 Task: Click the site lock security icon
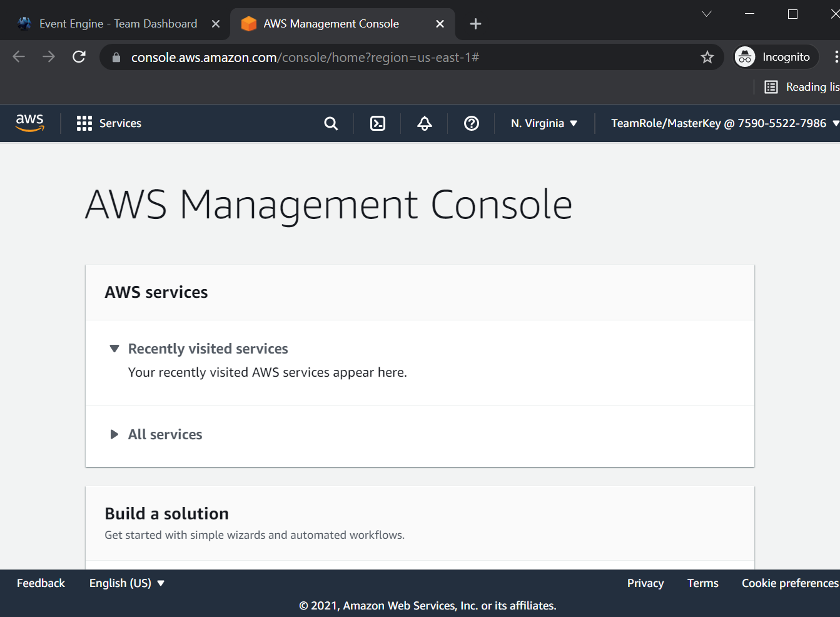[x=116, y=58]
